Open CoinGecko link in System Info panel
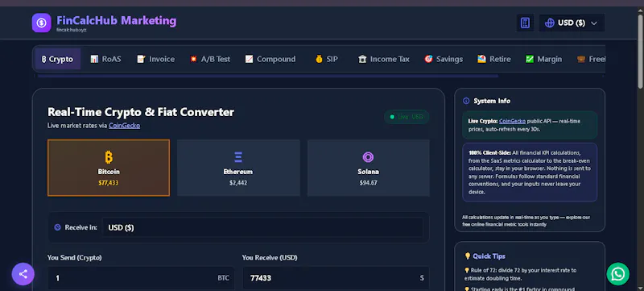644x291 pixels. point(511,121)
